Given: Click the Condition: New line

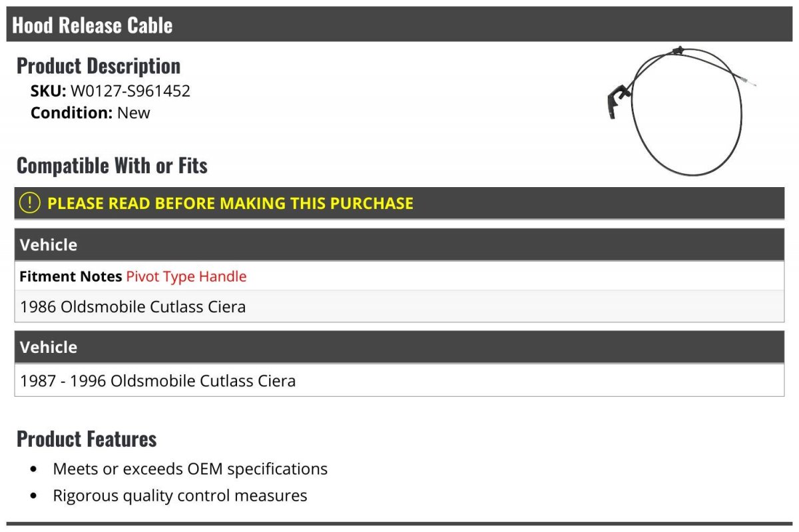Looking at the screenshot, I should click(x=91, y=113).
